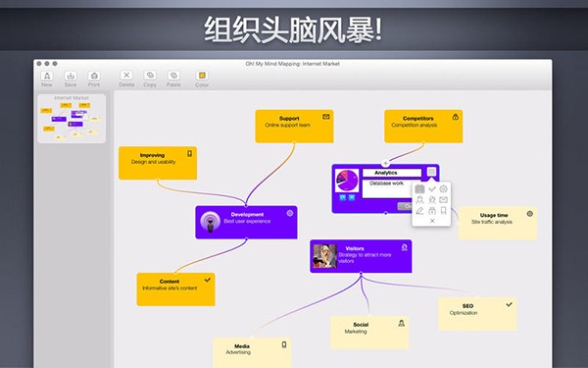Click 'Online support team' text
Image resolution: width=588 pixels, height=368 pixels.
pyautogui.click(x=287, y=125)
